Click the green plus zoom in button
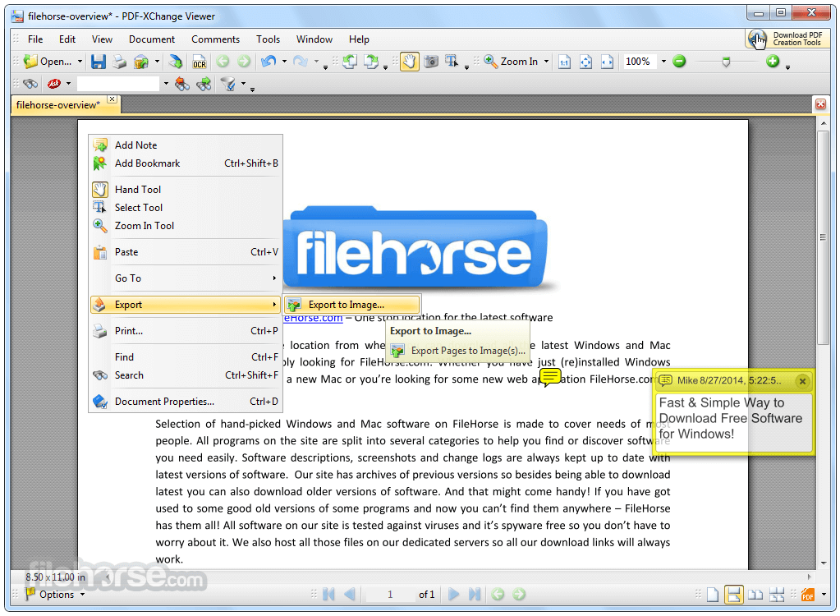The height and width of the screenshot is (616, 840). point(773,62)
